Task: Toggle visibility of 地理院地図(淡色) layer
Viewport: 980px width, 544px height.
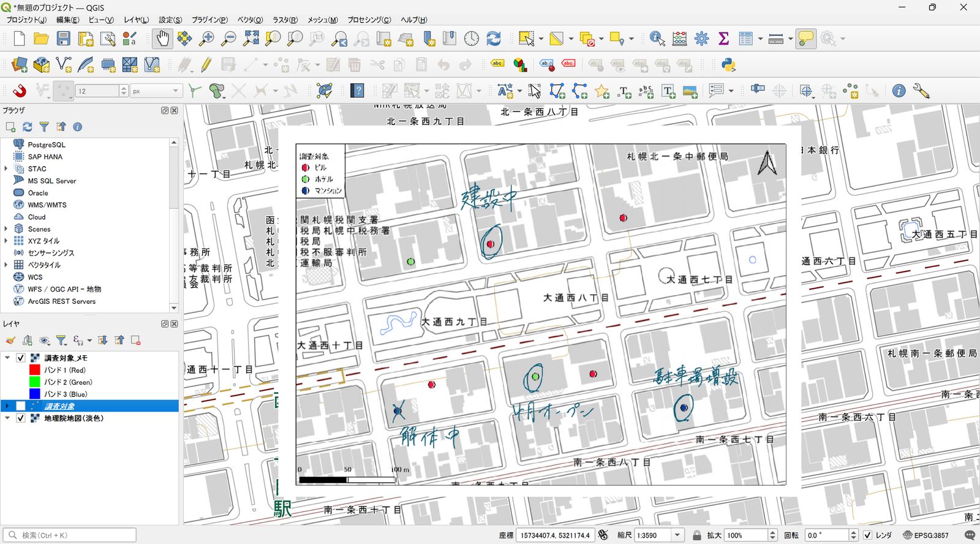Action: click(21, 418)
